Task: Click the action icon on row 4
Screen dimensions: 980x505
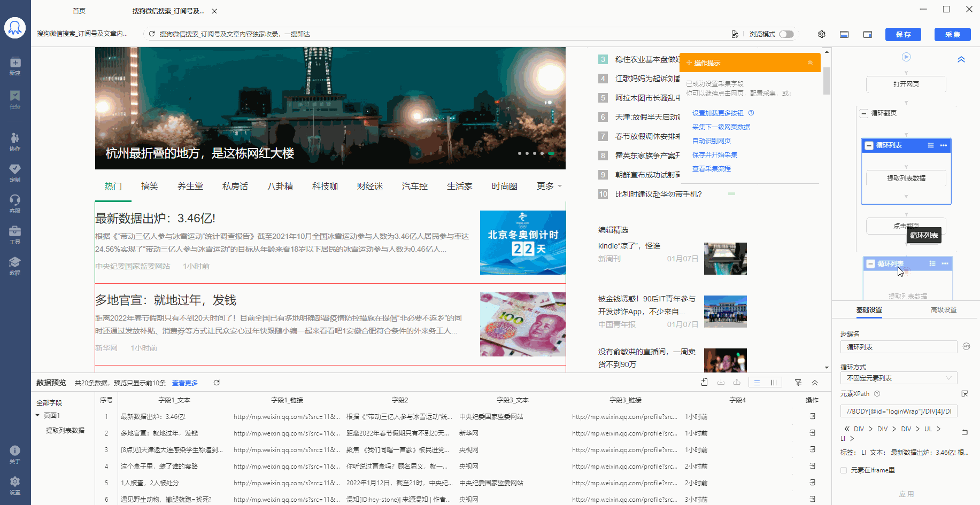Action: point(813,466)
